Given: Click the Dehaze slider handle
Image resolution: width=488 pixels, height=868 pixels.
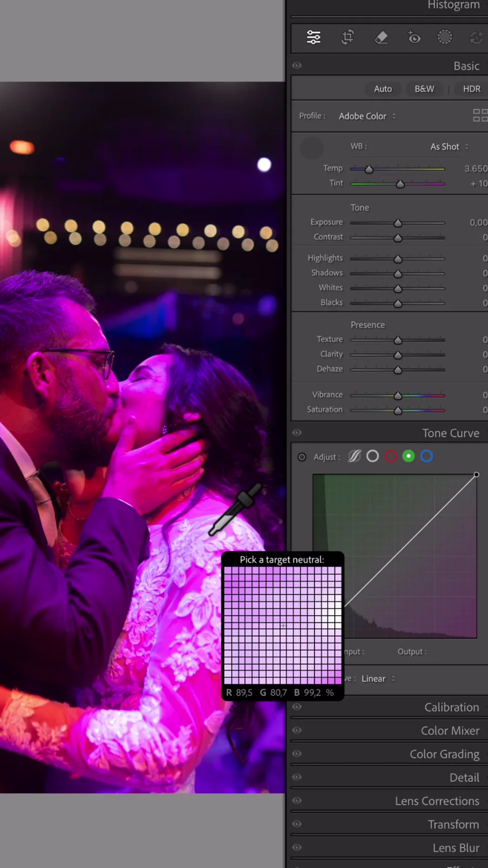Looking at the screenshot, I should 398,369.
